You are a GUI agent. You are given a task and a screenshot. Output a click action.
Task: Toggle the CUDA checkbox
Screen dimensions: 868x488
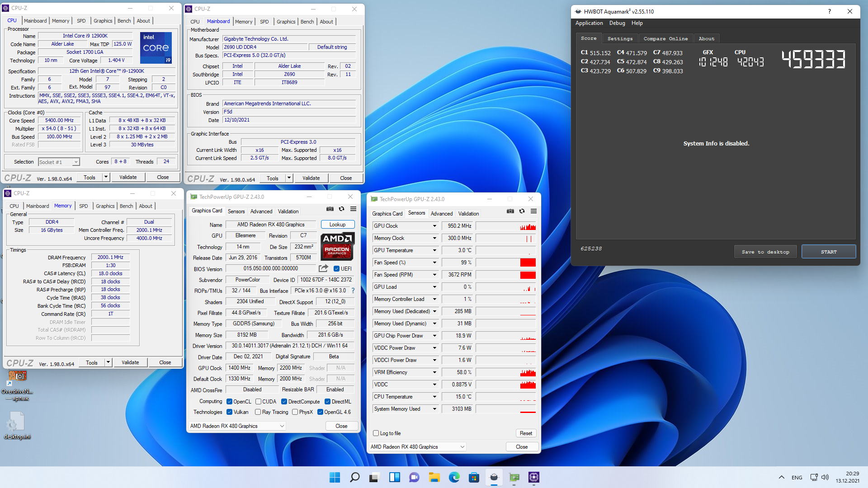[x=258, y=401]
